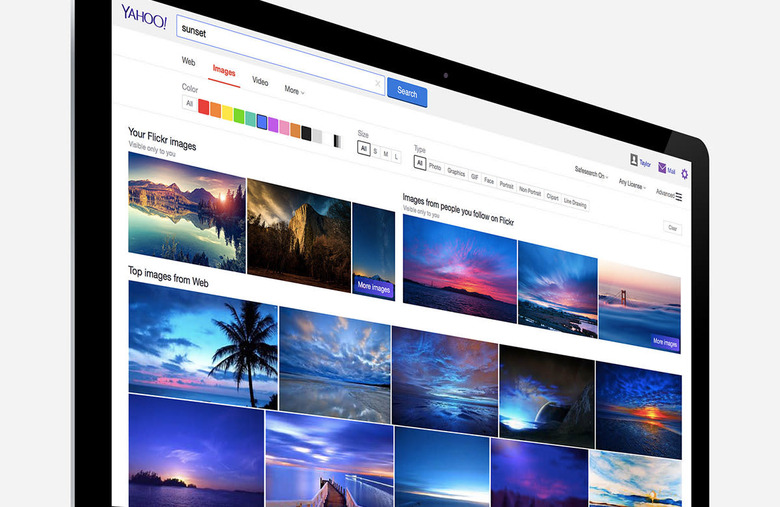Screen dimensions: 780x507
Task: Pick the red color swatch
Action: (204, 106)
